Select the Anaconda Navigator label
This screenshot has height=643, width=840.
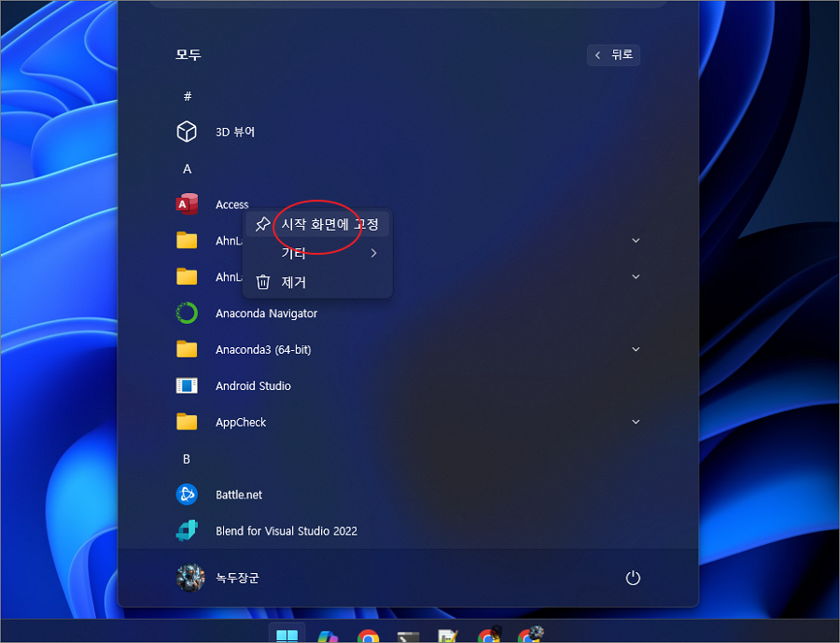tap(266, 314)
